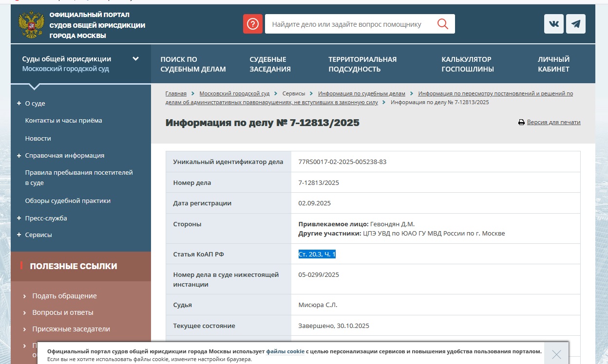Select case identifier '77RS0017-02-2025-005238-83'
Viewport: 608px width, 364px height.
point(342,162)
